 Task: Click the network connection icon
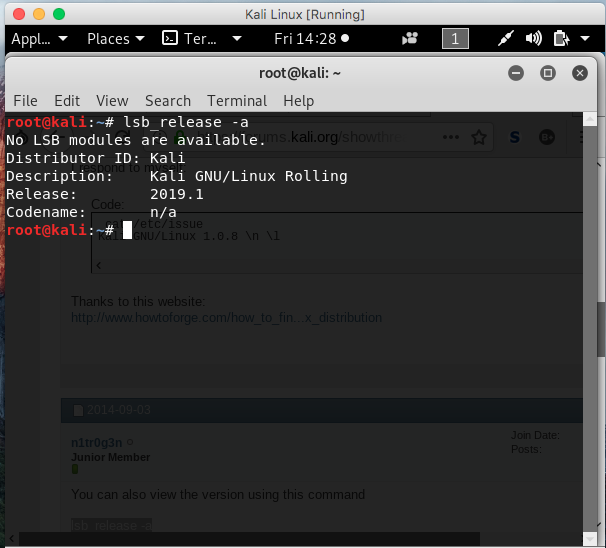pos(507,39)
